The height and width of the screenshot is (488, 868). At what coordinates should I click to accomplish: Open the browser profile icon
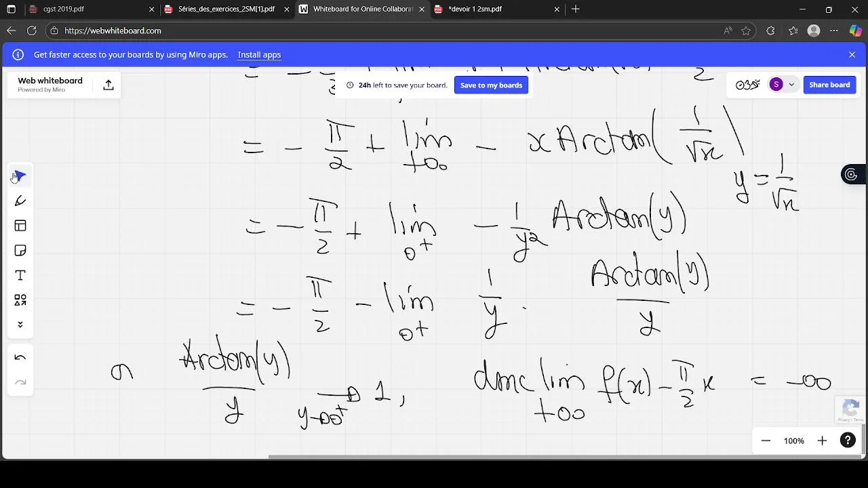coord(814,30)
